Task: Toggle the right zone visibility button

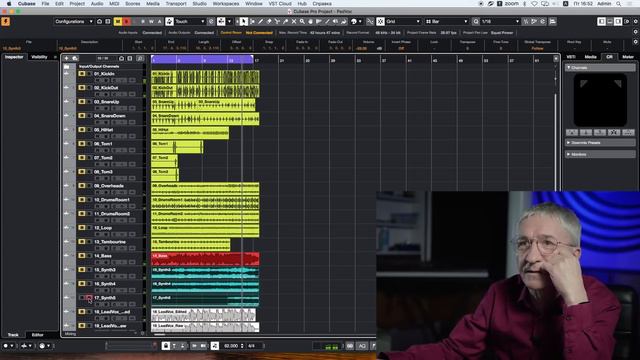Action: click(x=618, y=21)
